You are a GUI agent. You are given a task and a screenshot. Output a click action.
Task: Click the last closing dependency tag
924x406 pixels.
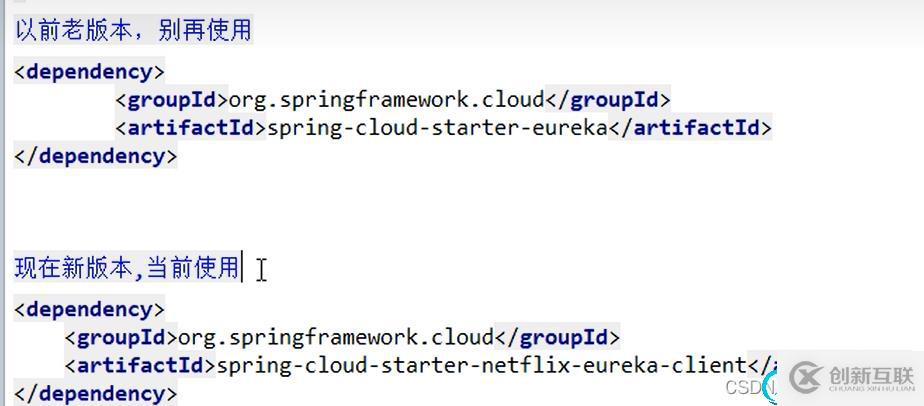pos(96,393)
